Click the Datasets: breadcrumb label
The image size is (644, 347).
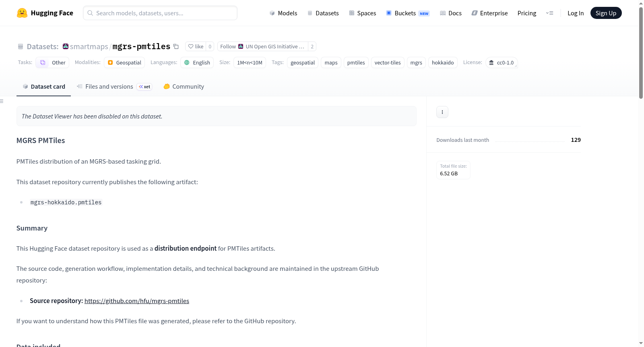pyautogui.click(x=43, y=47)
